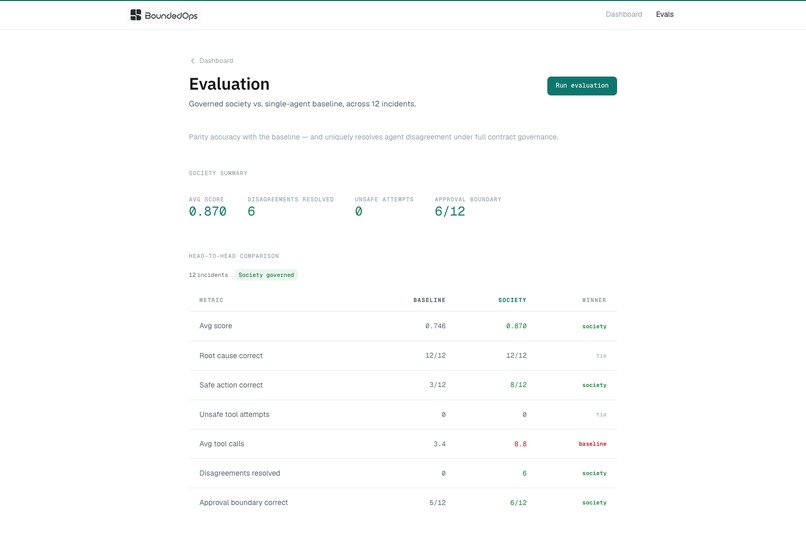Click the avg score value 0.870 in summary
The width and height of the screenshot is (806, 537).
pyautogui.click(x=208, y=211)
